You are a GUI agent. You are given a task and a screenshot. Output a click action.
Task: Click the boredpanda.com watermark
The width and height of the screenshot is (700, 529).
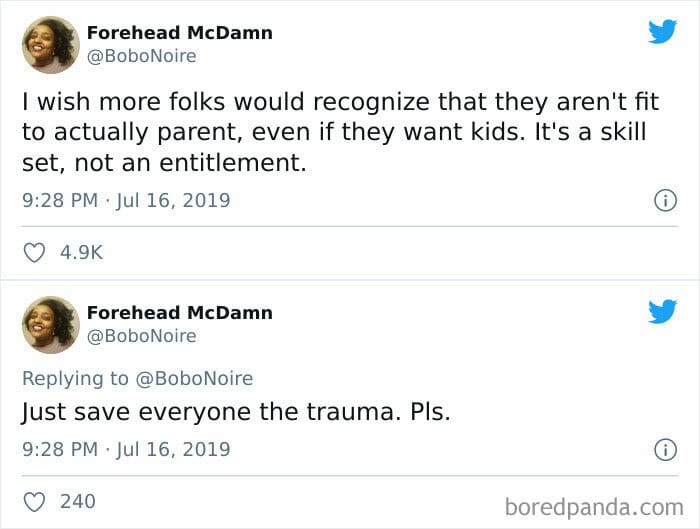[594, 508]
